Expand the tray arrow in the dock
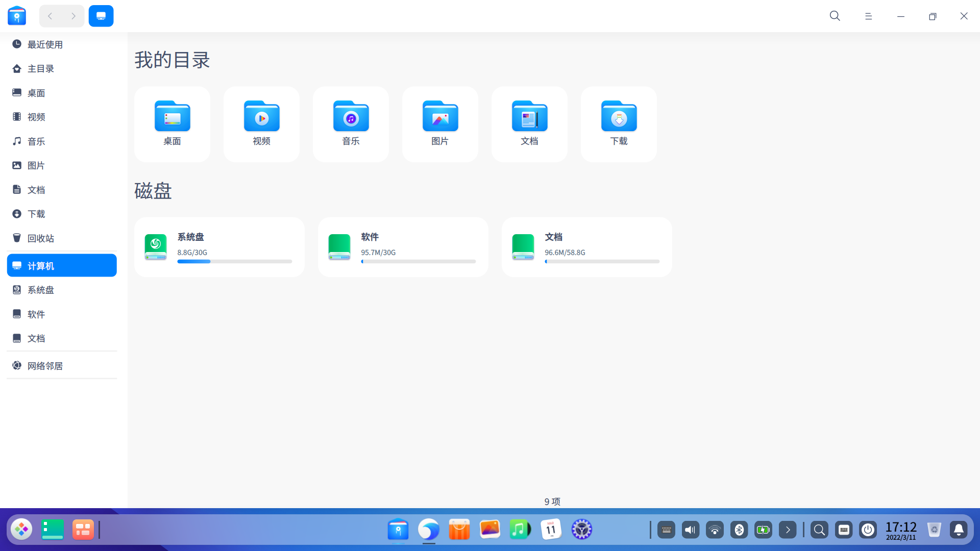The image size is (980, 551). [x=788, y=530]
